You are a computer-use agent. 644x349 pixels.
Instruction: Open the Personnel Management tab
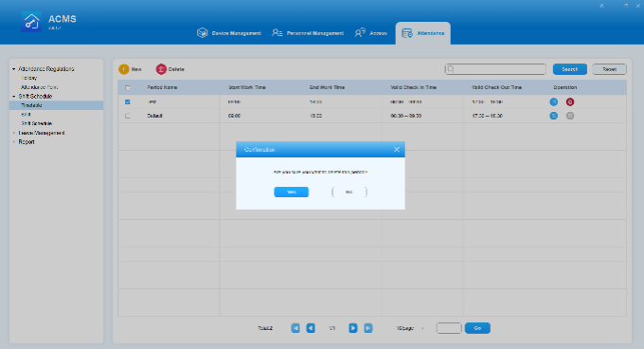coord(308,33)
